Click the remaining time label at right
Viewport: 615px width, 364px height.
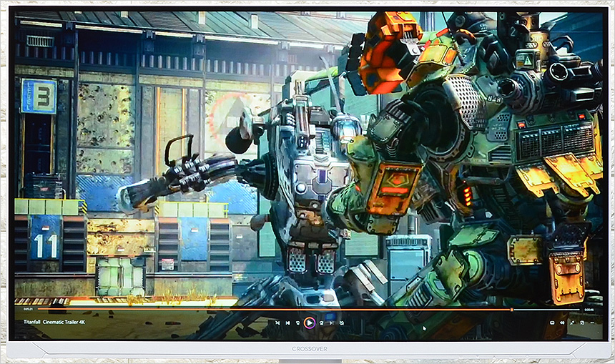click(589, 310)
